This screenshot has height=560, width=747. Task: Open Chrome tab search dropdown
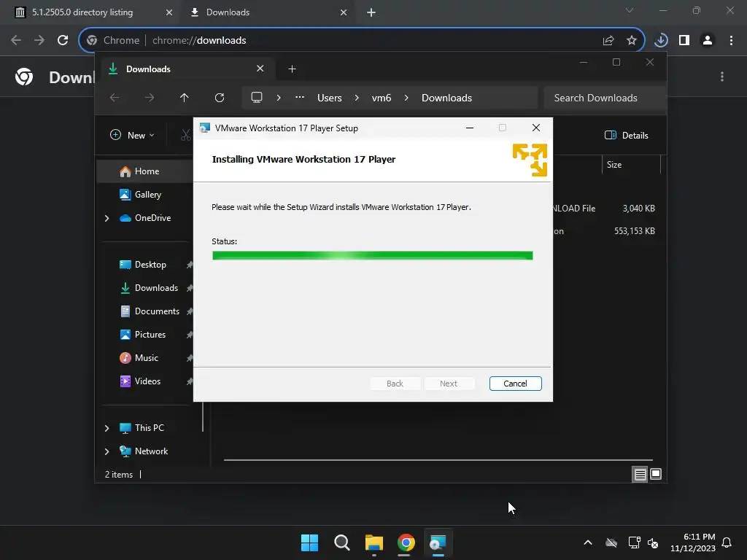click(630, 10)
